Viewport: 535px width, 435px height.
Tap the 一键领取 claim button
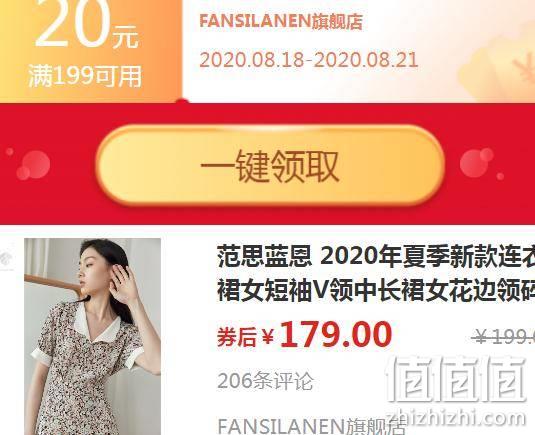click(x=270, y=165)
